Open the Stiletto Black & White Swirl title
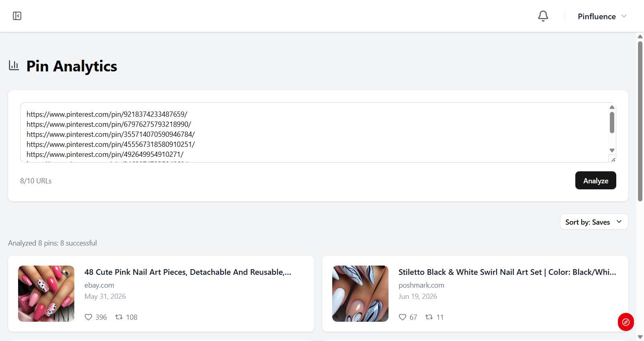 [x=507, y=272]
